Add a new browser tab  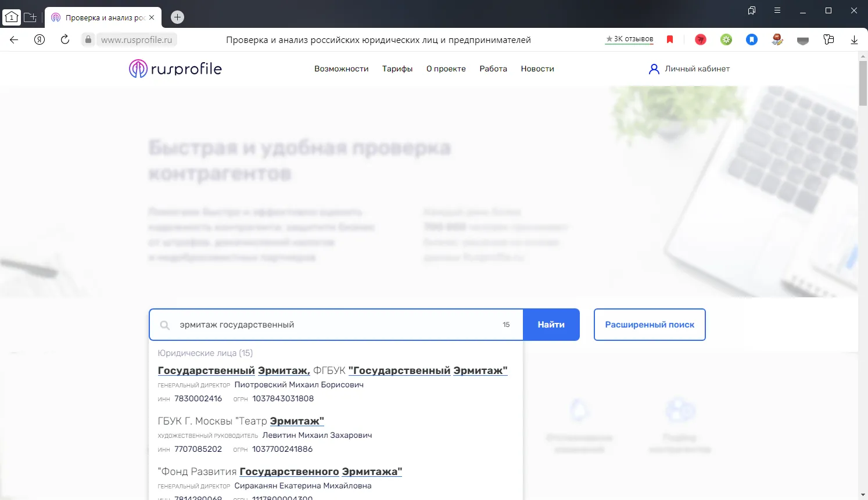pos(177,17)
